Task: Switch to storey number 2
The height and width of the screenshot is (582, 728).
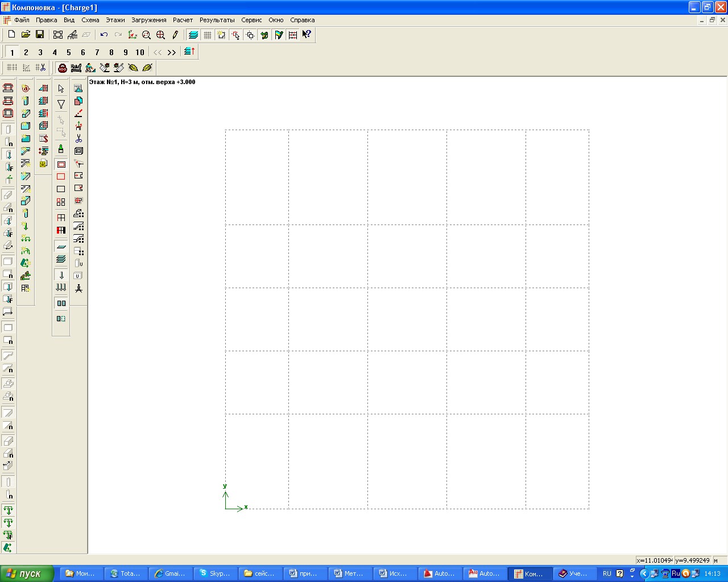Action: click(26, 52)
